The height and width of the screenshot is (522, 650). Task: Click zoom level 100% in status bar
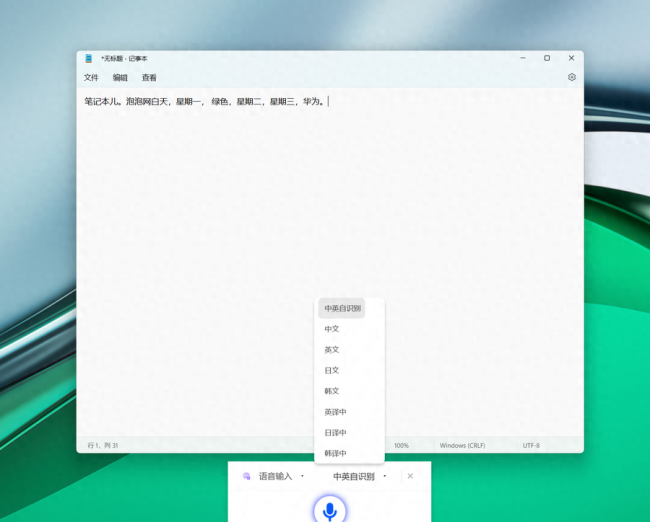pyautogui.click(x=401, y=445)
